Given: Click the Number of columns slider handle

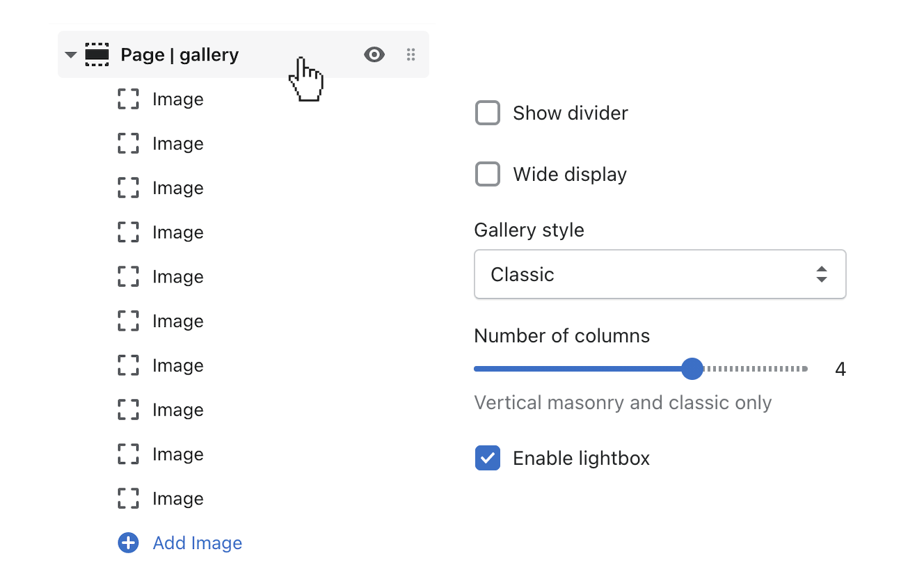Looking at the screenshot, I should coord(692,369).
